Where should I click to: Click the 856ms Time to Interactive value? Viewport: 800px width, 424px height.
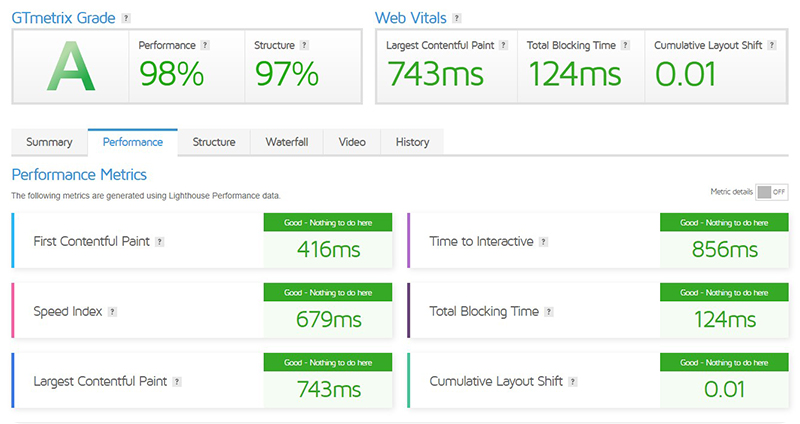click(725, 249)
